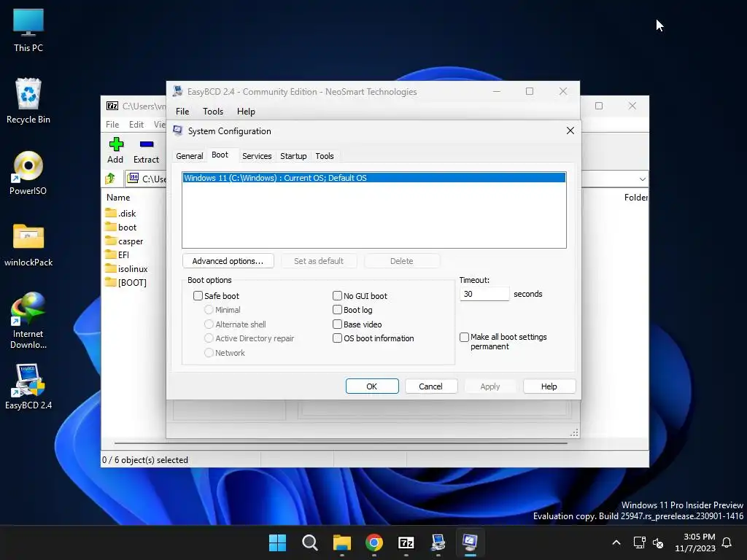This screenshot has width=747, height=560.
Task: Click the Name column header in 7-Zip
Action: [x=118, y=198]
